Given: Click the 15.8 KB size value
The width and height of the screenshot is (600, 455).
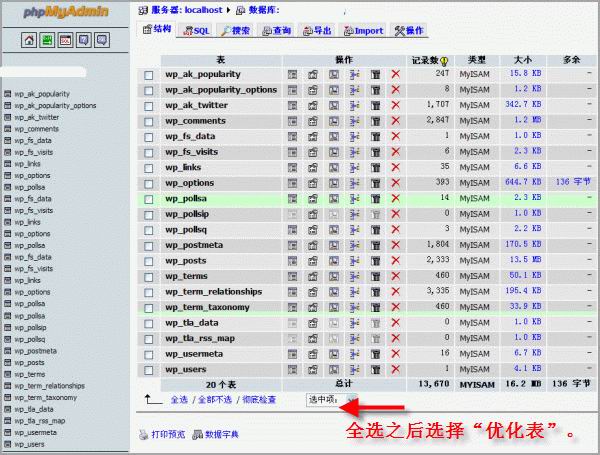Looking at the screenshot, I should (525, 73).
